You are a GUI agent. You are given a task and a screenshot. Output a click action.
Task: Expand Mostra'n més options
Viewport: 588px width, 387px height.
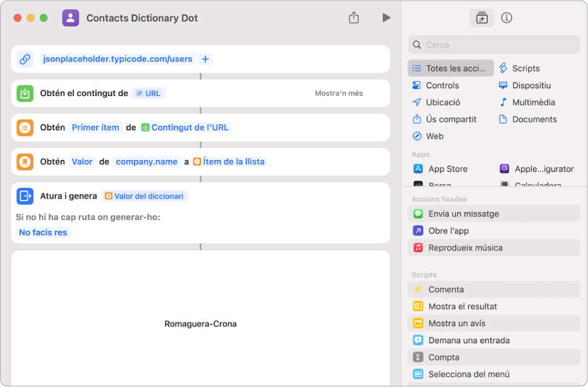click(339, 93)
